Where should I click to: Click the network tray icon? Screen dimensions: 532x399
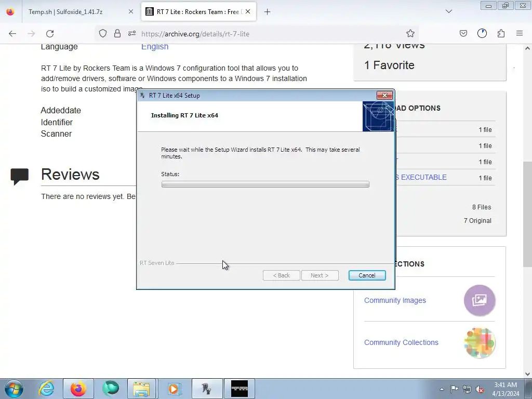pyautogui.click(x=467, y=389)
